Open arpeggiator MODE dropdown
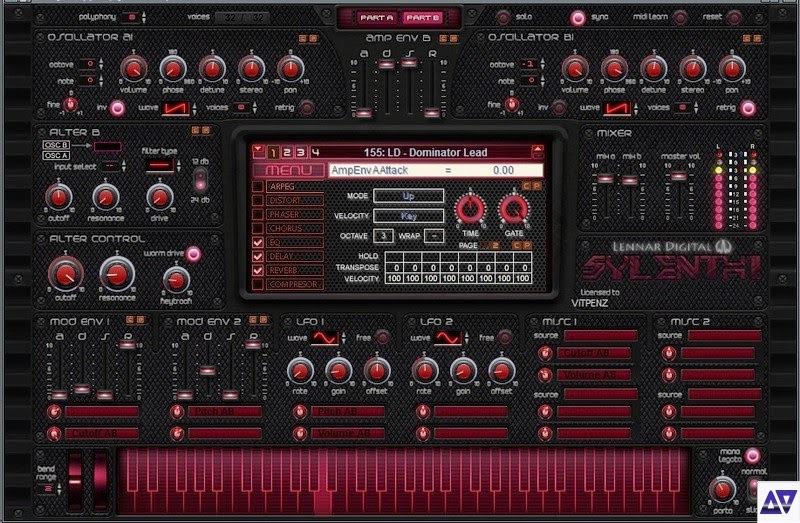This screenshot has height=523, width=800. pyautogui.click(x=408, y=196)
